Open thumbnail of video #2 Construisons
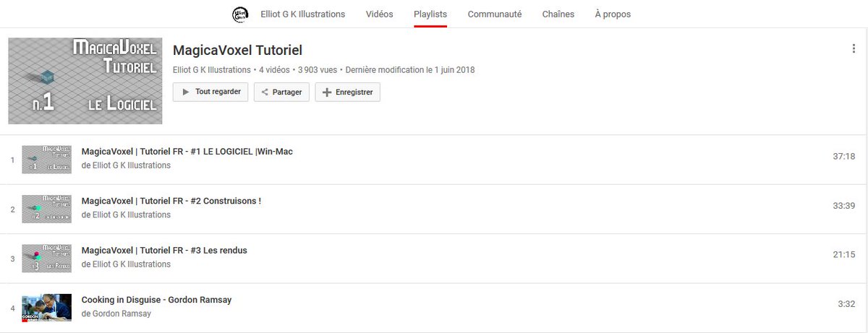This screenshot has height=333, width=868. coord(46,209)
